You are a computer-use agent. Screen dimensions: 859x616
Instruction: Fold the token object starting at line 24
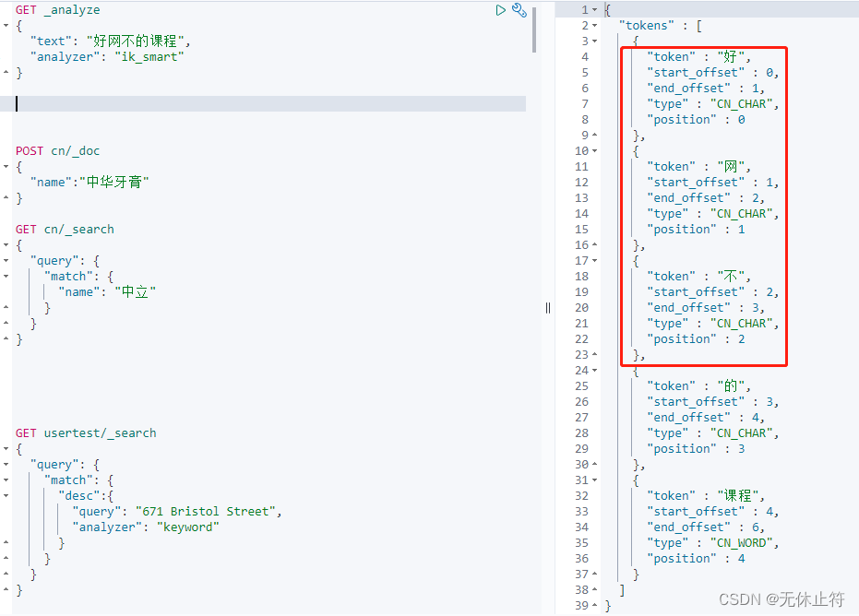[594, 371]
